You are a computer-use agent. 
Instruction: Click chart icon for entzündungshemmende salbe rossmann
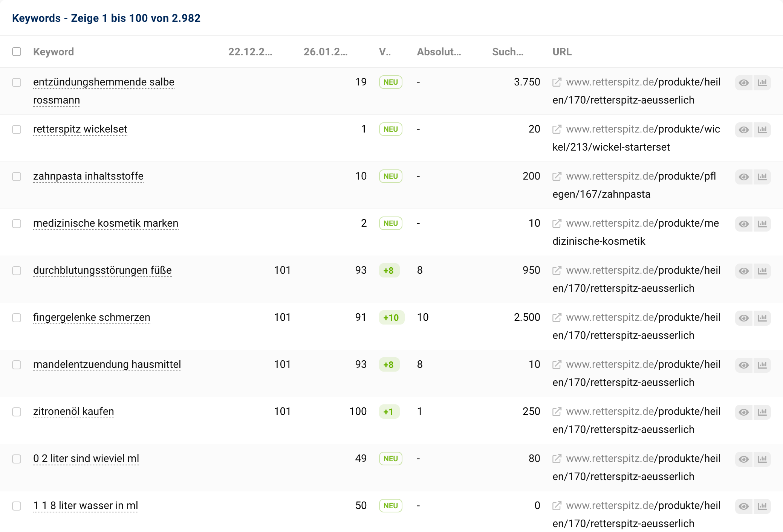click(x=762, y=83)
